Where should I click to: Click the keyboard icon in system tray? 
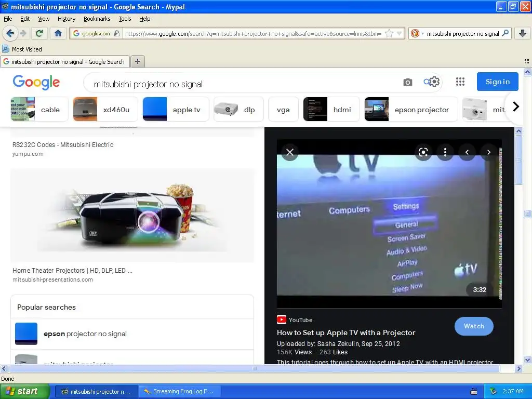[474, 392]
